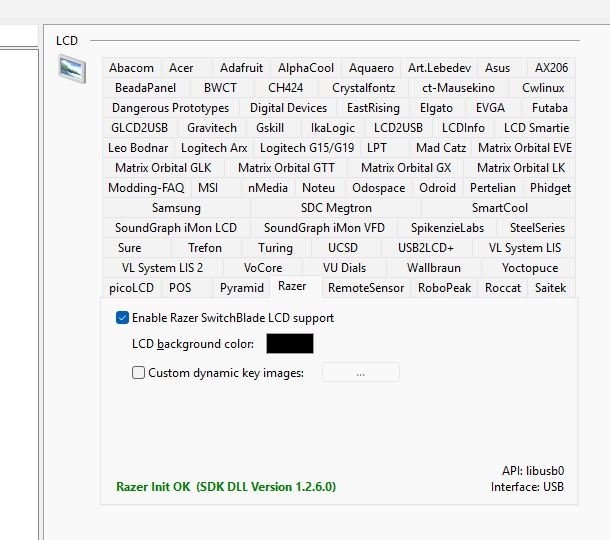610x540 pixels.
Task: Switch to the nMedia tab
Action: click(x=268, y=188)
